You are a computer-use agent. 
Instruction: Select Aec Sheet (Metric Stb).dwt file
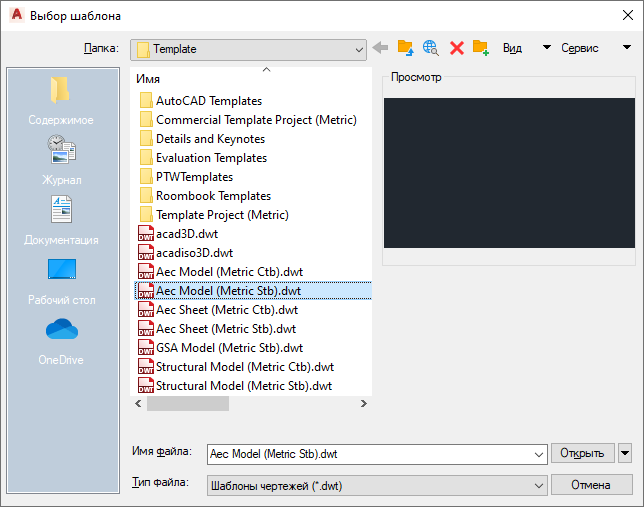[x=217, y=329]
